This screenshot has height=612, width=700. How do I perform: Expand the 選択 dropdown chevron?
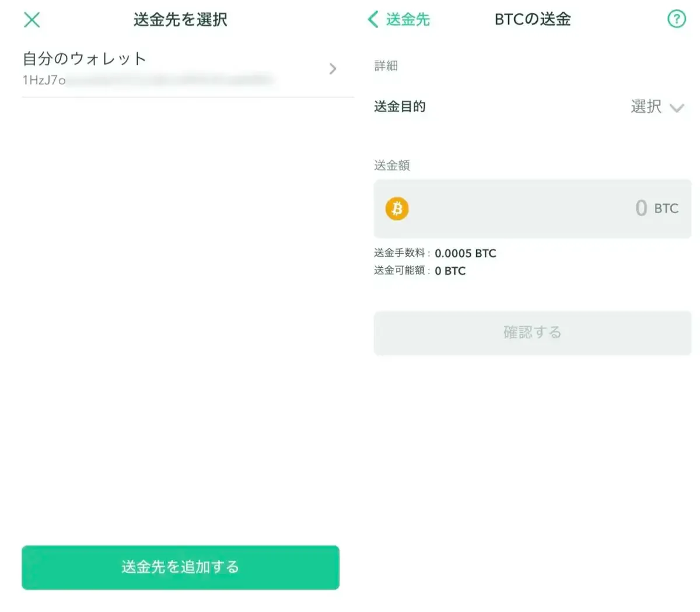click(677, 108)
